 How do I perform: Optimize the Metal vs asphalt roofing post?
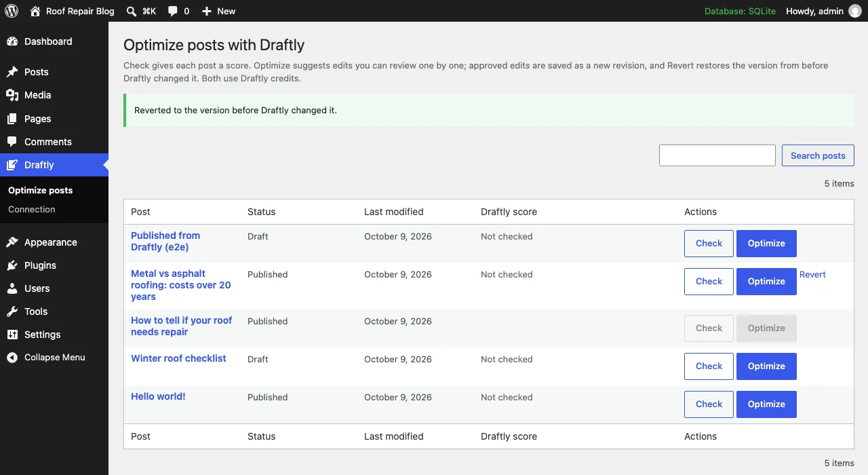(x=766, y=282)
